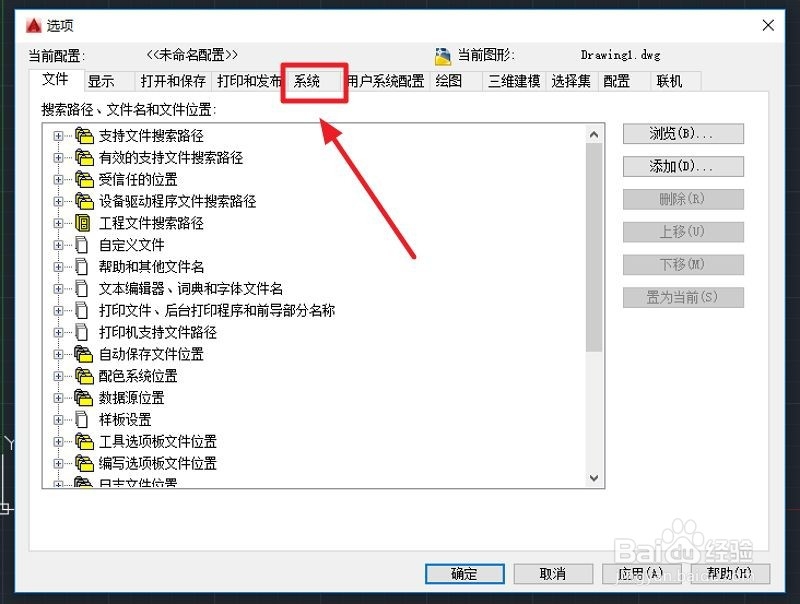Screen dimensions: 800x604
Task: Click the document icon for 样板设置
Action: click(82, 419)
